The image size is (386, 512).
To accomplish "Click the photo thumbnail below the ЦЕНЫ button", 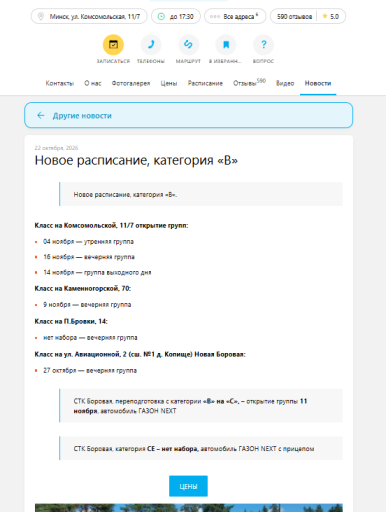I will [189, 508].
